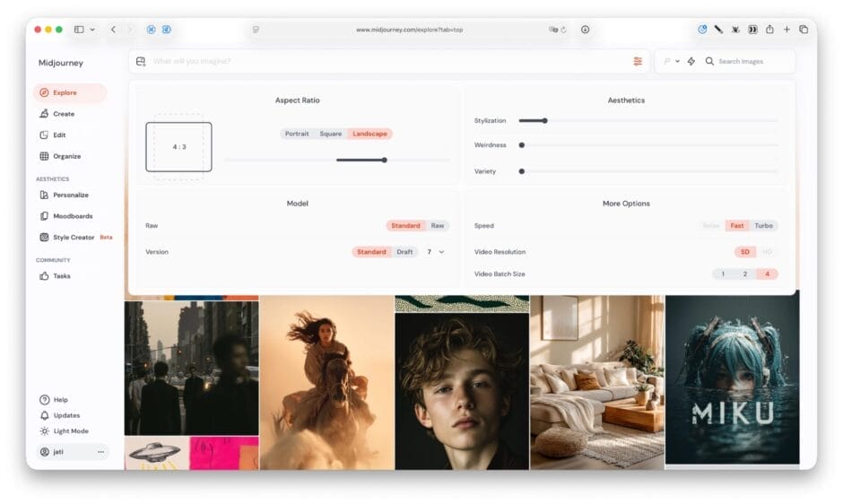843x504 pixels.
Task: Expand the P personalization dropdown arrow
Action: pos(677,61)
